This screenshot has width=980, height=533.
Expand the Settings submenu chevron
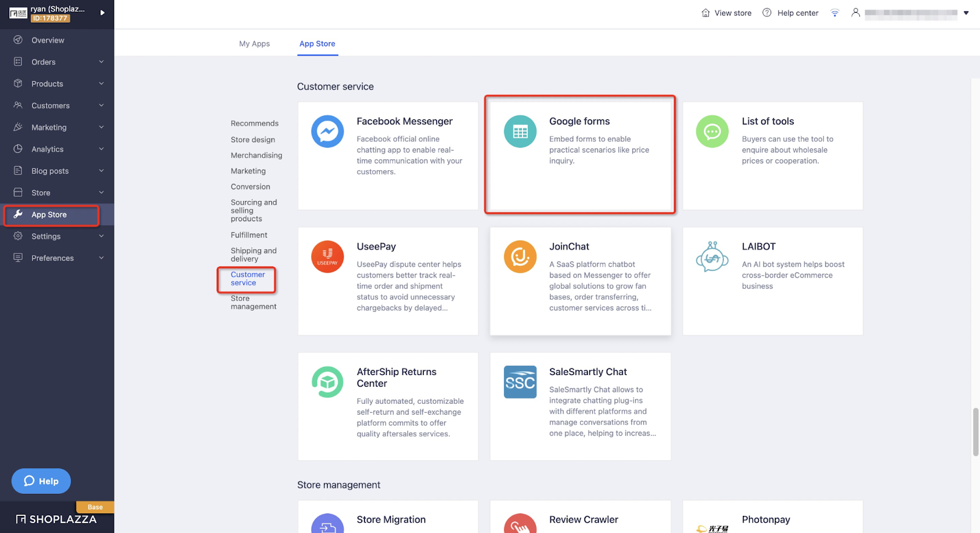click(101, 236)
